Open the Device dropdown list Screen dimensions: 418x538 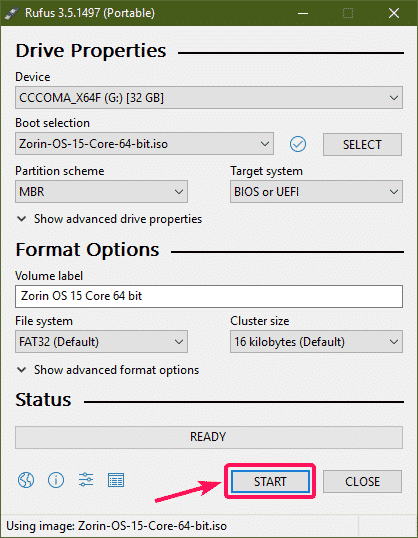tap(209, 98)
